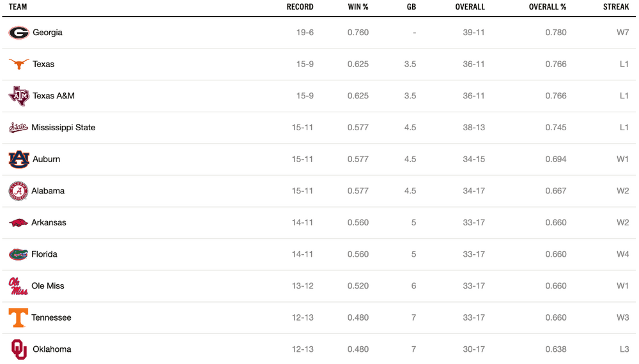Sort table by WIN % header

[358, 7]
